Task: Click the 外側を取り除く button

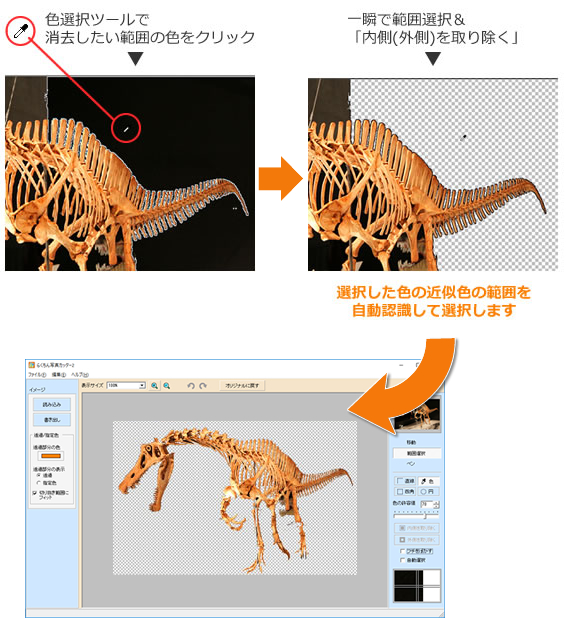Action: (417, 540)
